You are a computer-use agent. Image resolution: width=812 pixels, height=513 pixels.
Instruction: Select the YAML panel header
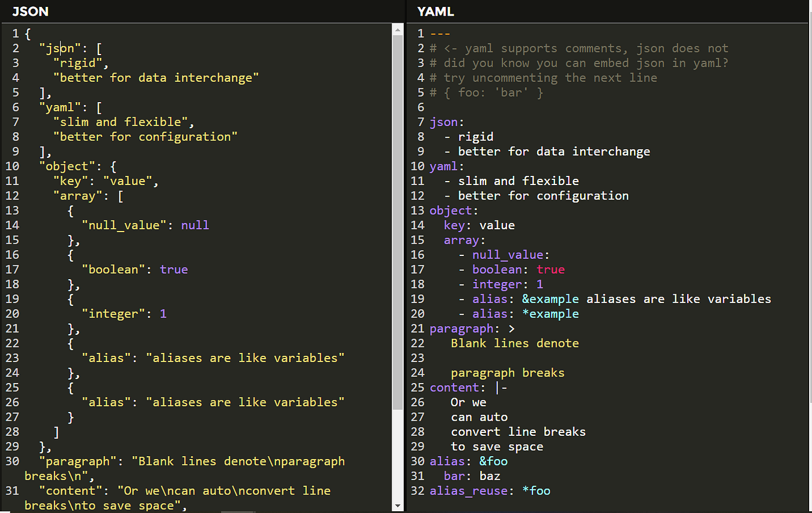[436, 11]
